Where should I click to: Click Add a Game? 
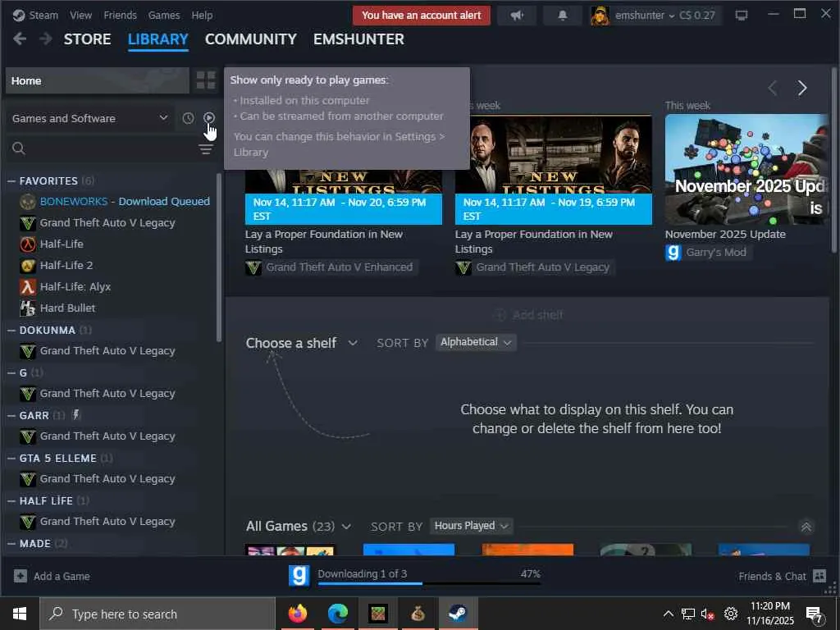pos(52,577)
